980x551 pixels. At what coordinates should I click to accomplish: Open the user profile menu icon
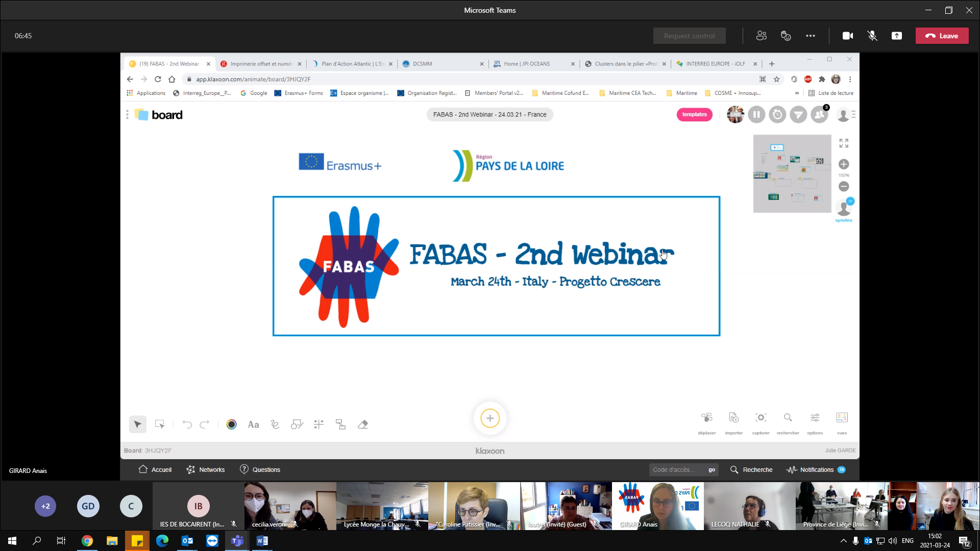coord(846,115)
